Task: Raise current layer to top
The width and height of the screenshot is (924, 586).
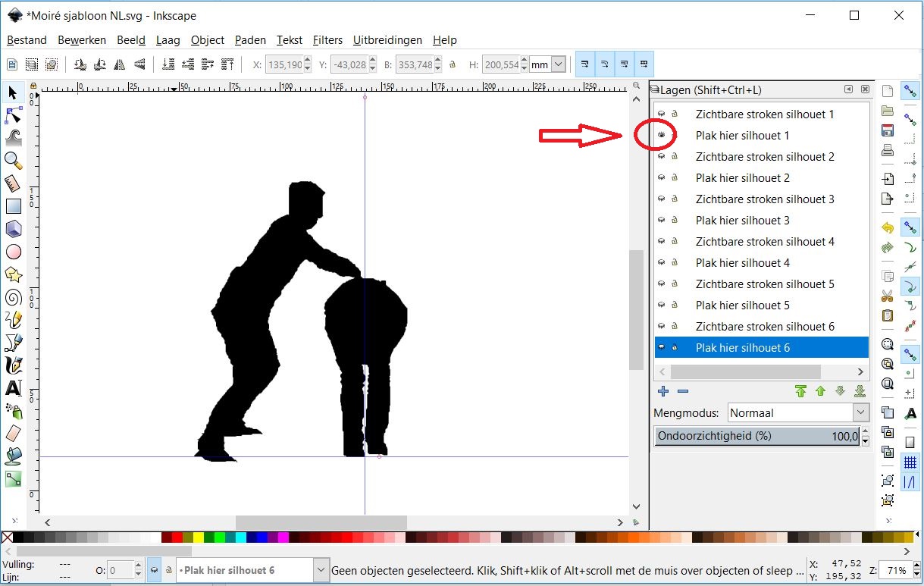Action: 800,391
